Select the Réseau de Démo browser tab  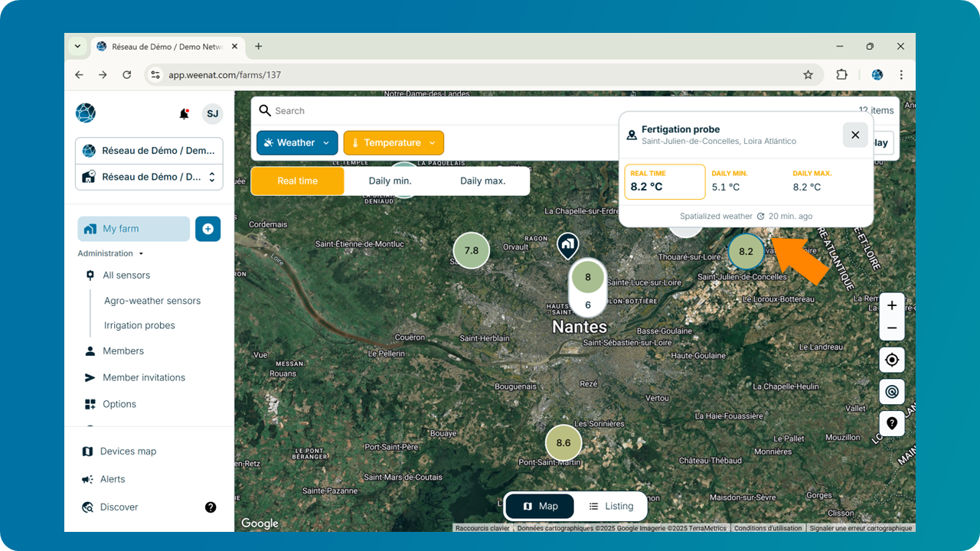(x=168, y=47)
